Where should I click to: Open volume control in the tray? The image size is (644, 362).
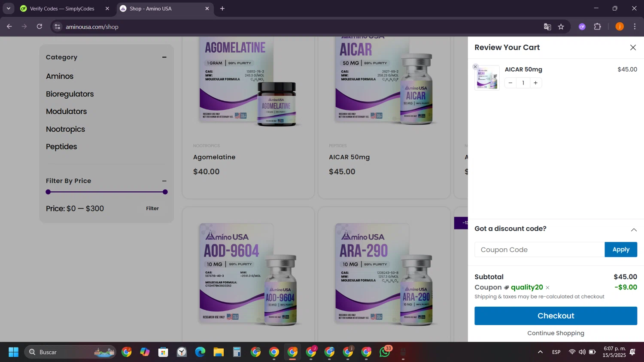(x=582, y=352)
